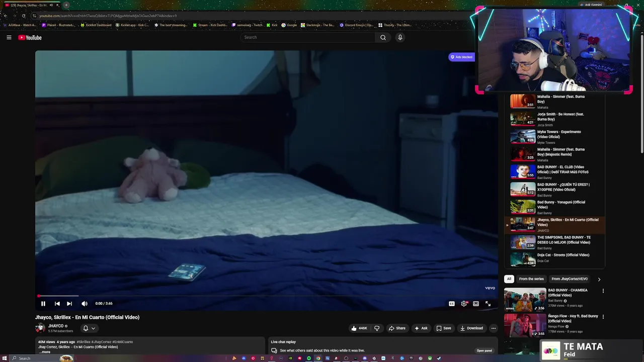644x362 pixels.
Task: Open options menu for BAD BUNNY - CHAMBEA
Action: click(603, 291)
